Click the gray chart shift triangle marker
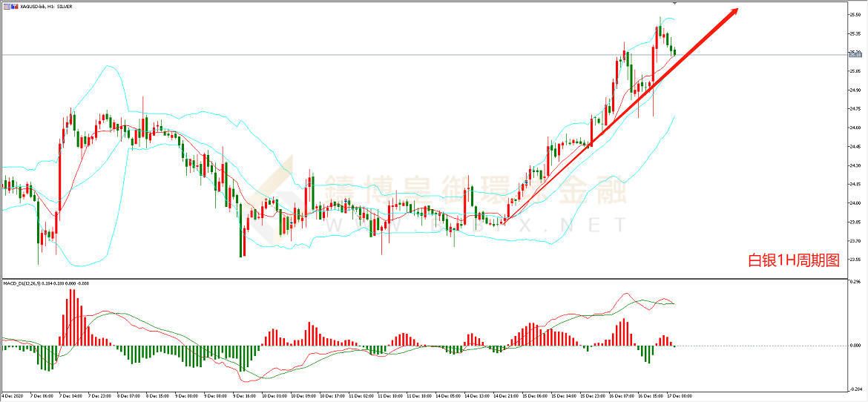Image resolution: width=868 pixels, height=402 pixels. pos(674,4)
